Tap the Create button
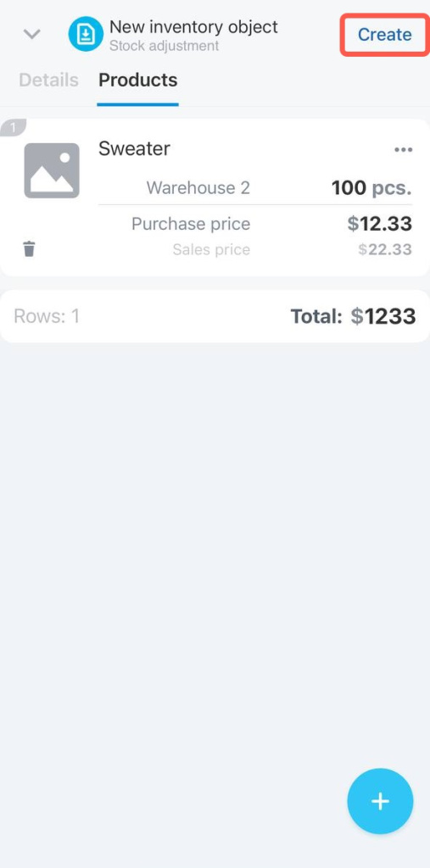The width and height of the screenshot is (430, 868). [384, 35]
